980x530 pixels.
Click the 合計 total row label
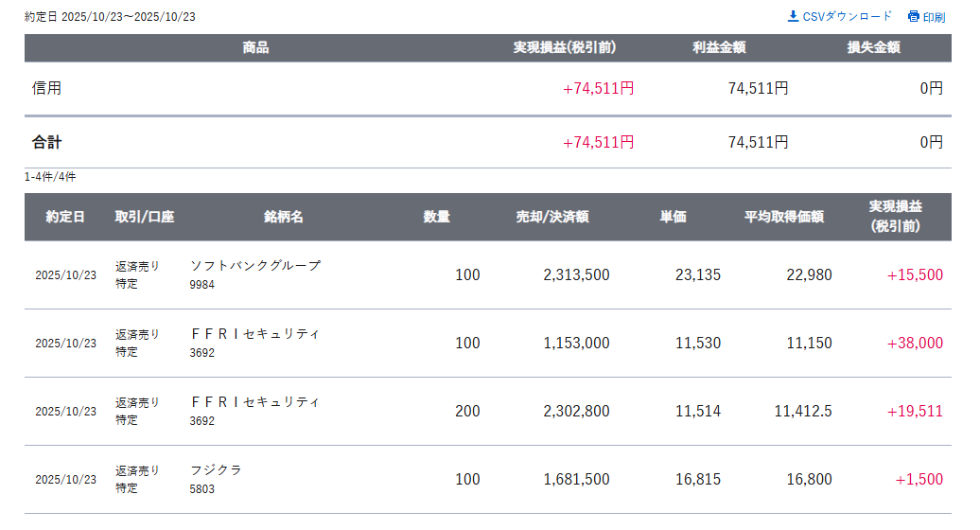coord(46,143)
